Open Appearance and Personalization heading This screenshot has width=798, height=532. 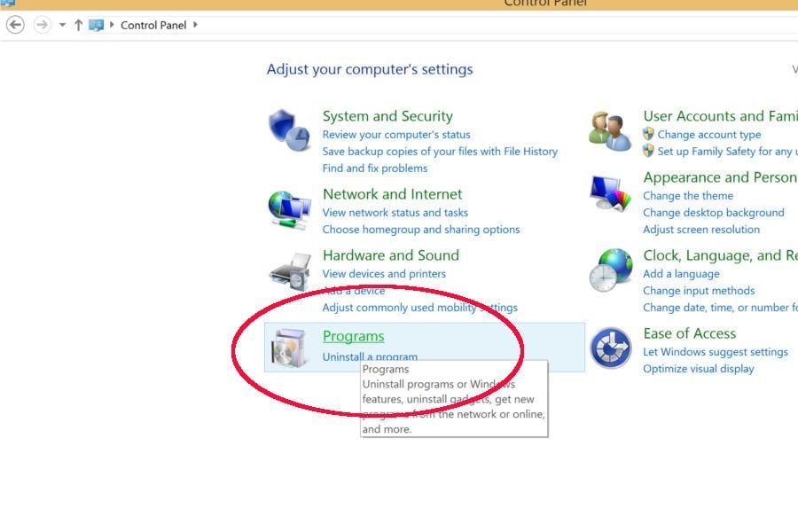720,177
